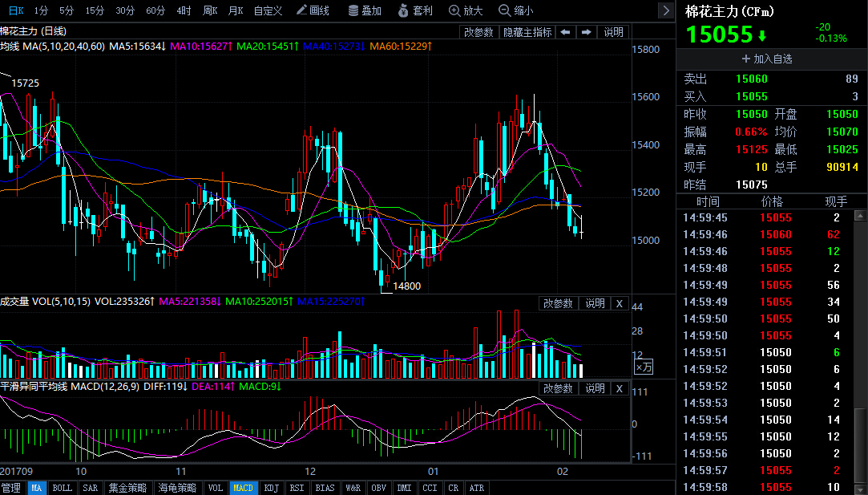Switch to 30分 chart period
Screen dimensions: 868x495
125,10
